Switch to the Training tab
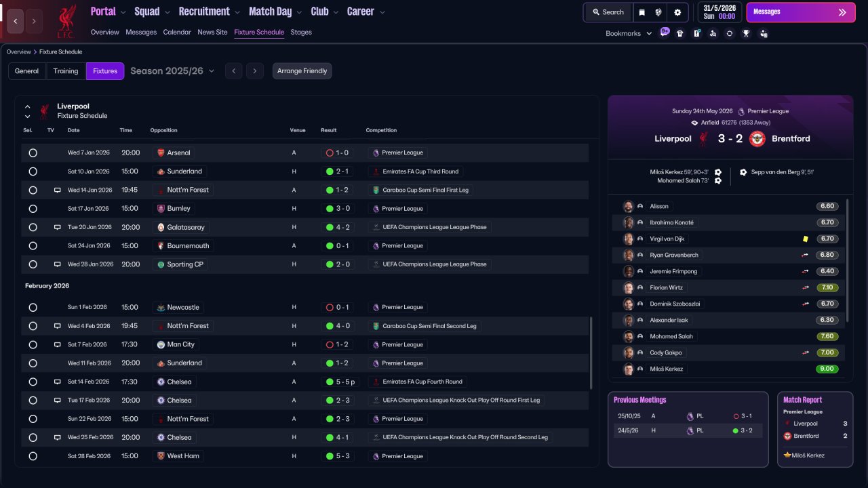868x488 pixels. (66, 71)
